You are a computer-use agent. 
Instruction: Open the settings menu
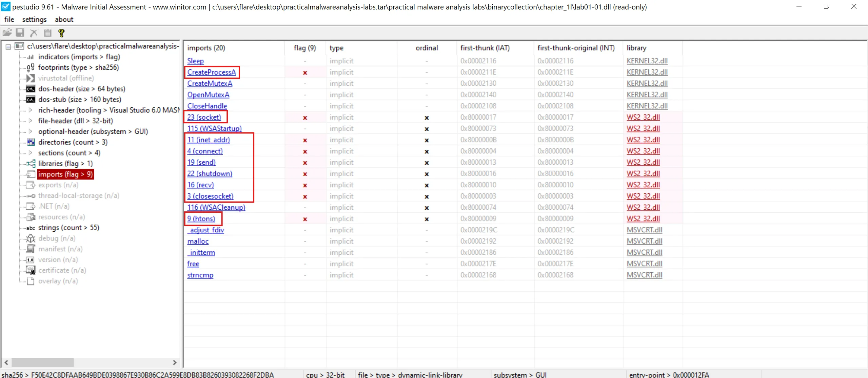(34, 19)
